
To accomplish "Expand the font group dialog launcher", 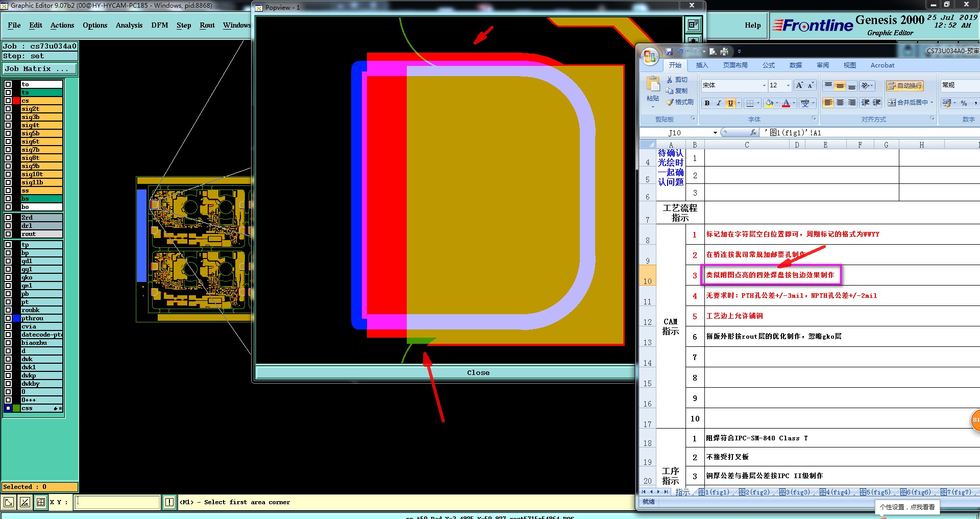I will [x=814, y=119].
